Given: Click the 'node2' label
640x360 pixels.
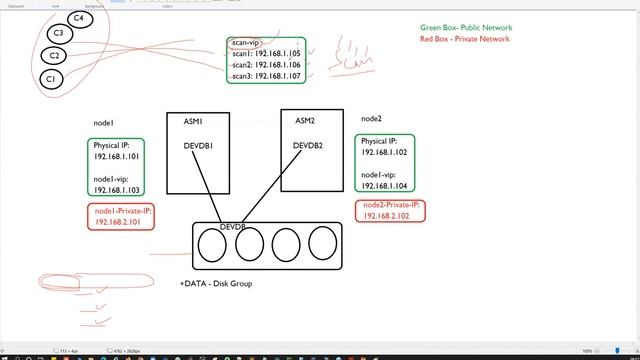Looking at the screenshot, I should [371, 119].
